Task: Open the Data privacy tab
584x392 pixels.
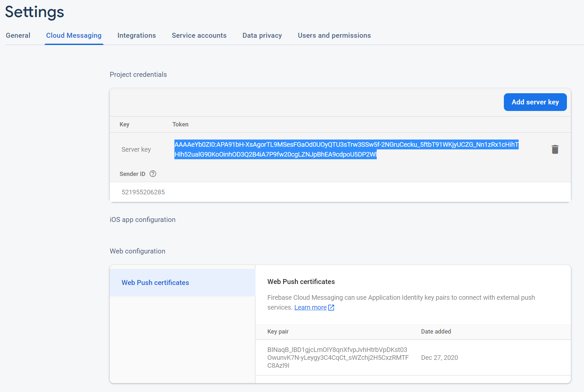Action: point(262,35)
